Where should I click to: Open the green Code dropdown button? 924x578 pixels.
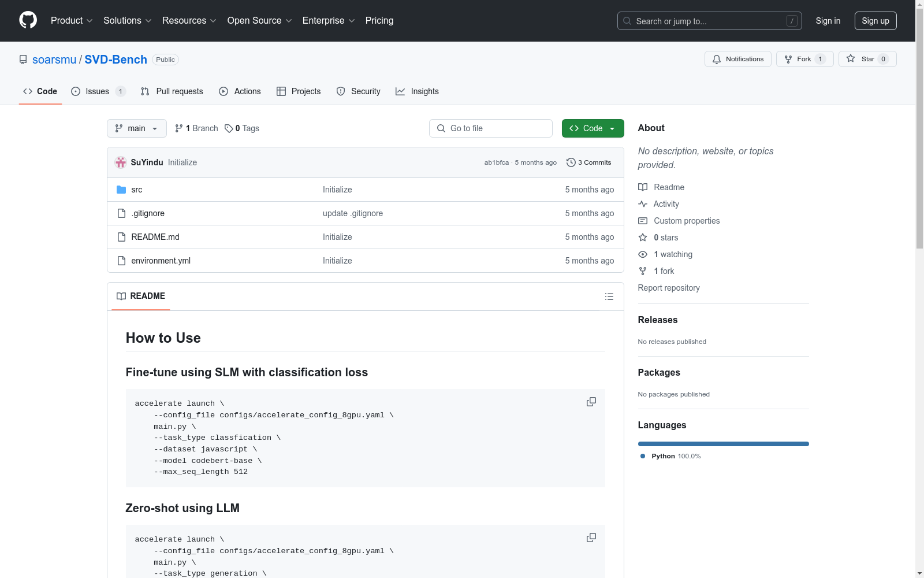593,128
